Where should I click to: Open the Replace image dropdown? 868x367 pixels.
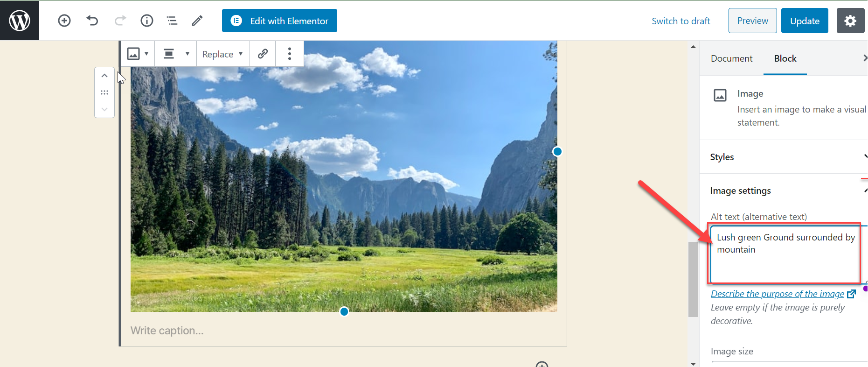(222, 54)
